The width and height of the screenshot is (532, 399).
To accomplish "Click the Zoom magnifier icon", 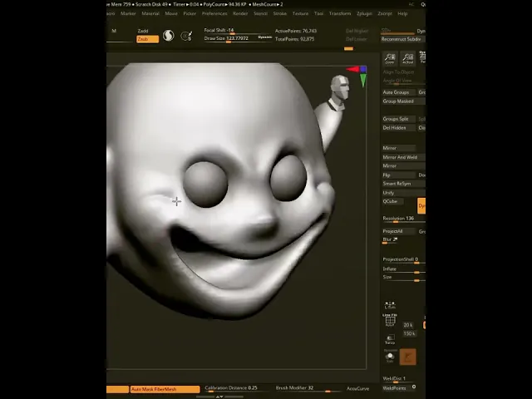I will point(390,58).
